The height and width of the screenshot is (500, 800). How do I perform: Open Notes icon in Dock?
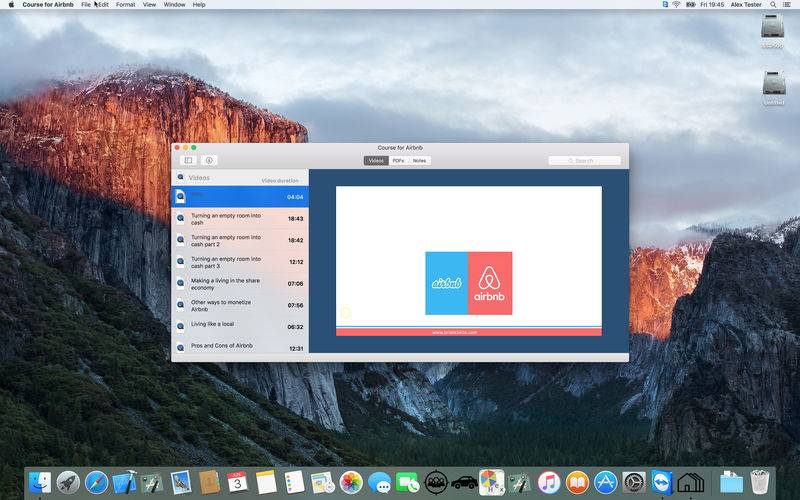coord(266,482)
